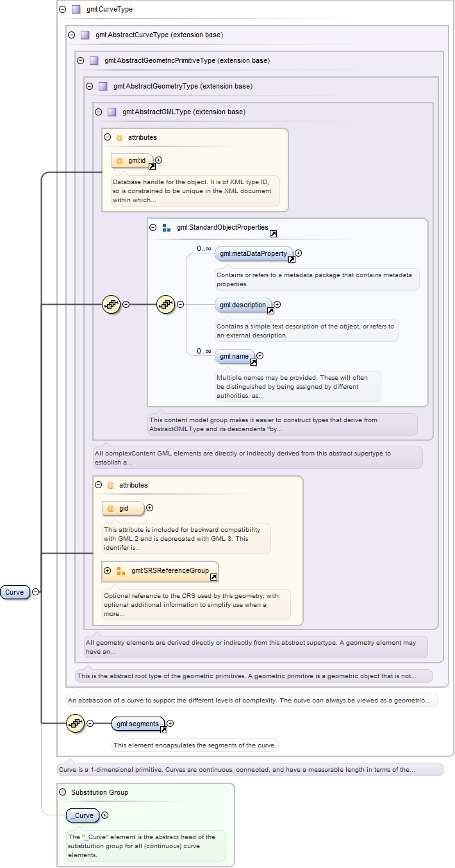This screenshot has height=868, width=455.
Task: Collapse gml:AbstractGMLType extension base
Action: pyautogui.click(x=98, y=112)
